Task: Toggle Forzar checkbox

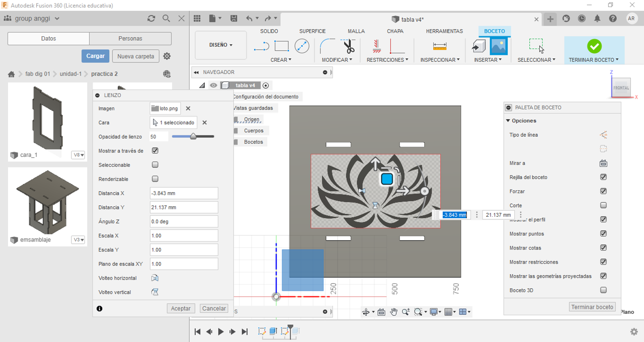Action: click(603, 191)
